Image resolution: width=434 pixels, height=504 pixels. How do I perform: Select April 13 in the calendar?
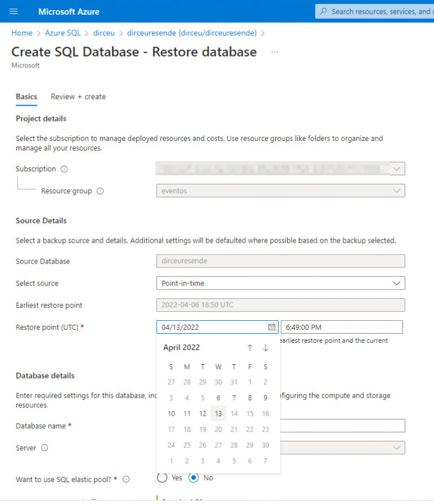[x=218, y=413]
